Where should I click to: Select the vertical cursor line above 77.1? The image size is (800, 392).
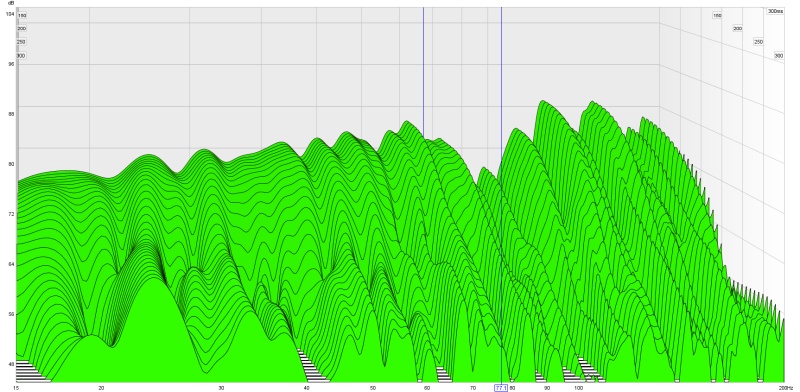[501, 194]
